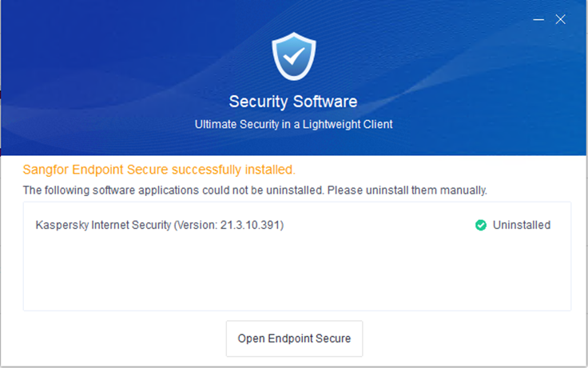This screenshot has width=588, height=368.
Task: Click the Ultimate Security in a Lightweight Client subtitle
Action: pos(293,125)
